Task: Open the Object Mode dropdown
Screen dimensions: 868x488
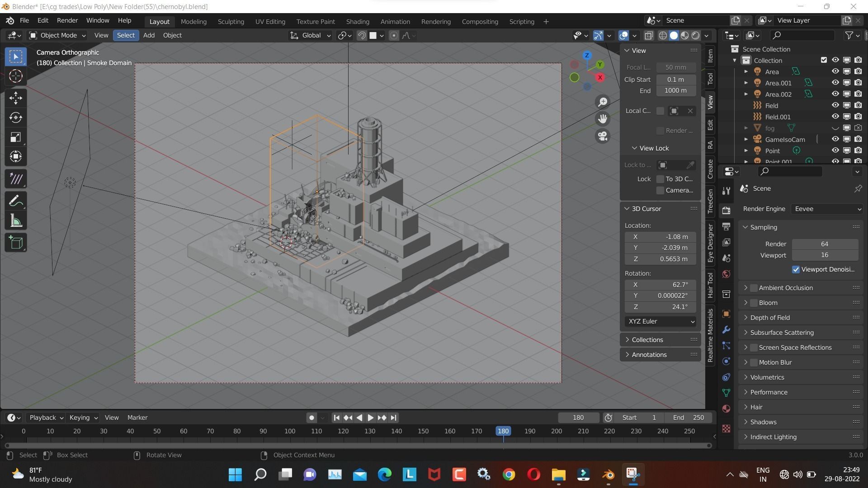Action: 57,35
